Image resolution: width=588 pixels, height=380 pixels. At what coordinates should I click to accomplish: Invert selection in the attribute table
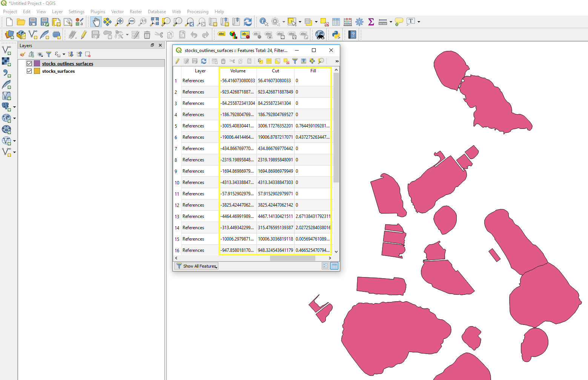278,61
